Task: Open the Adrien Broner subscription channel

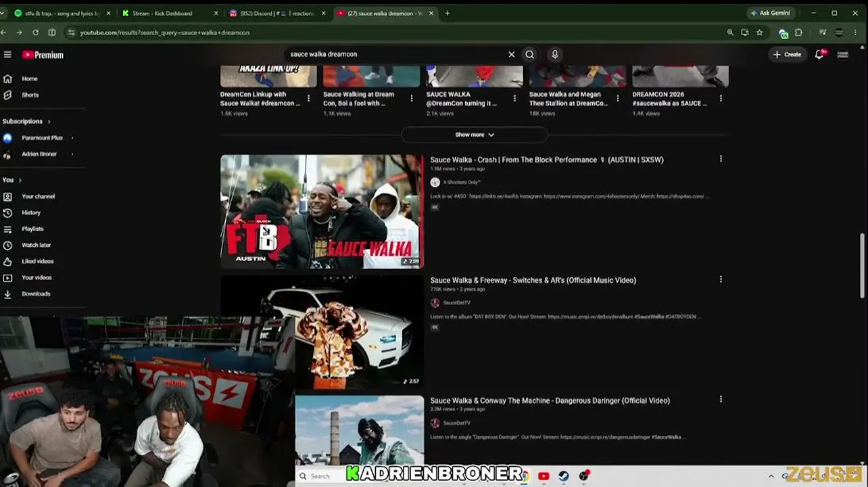Action: (x=39, y=154)
